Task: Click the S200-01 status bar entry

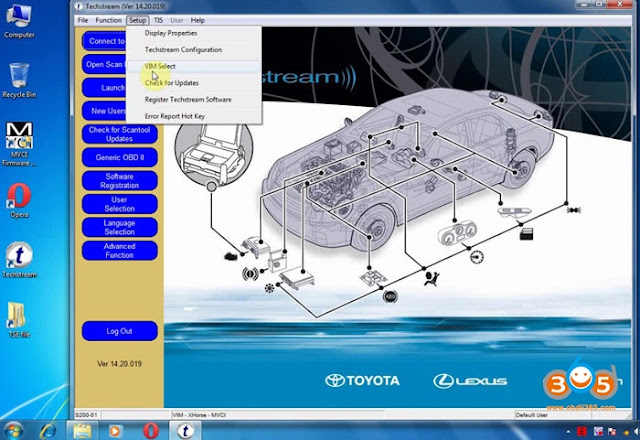Action: [x=86, y=415]
